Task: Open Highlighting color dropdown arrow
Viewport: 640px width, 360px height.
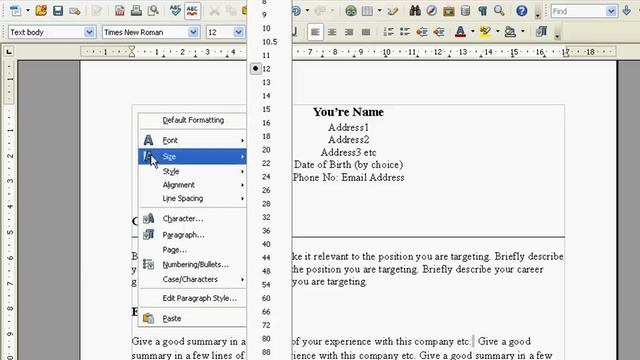Action: coord(498,32)
